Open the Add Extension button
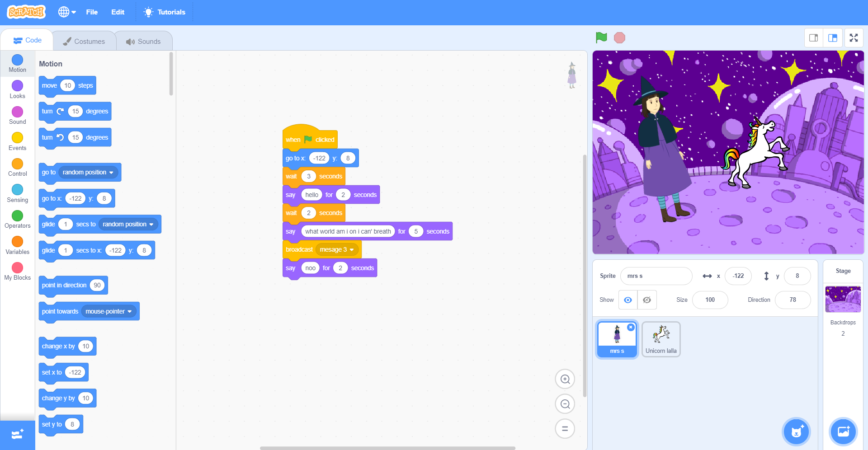 tap(18, 435)
